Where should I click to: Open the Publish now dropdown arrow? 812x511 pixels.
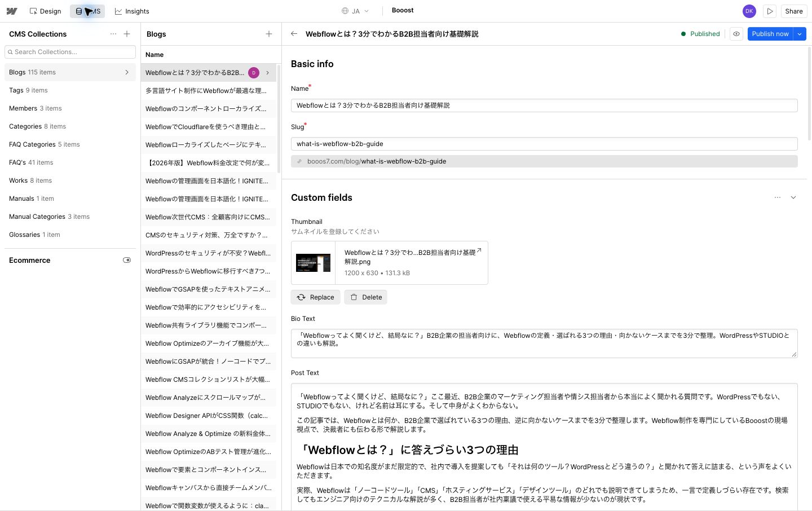click(800, 34)
